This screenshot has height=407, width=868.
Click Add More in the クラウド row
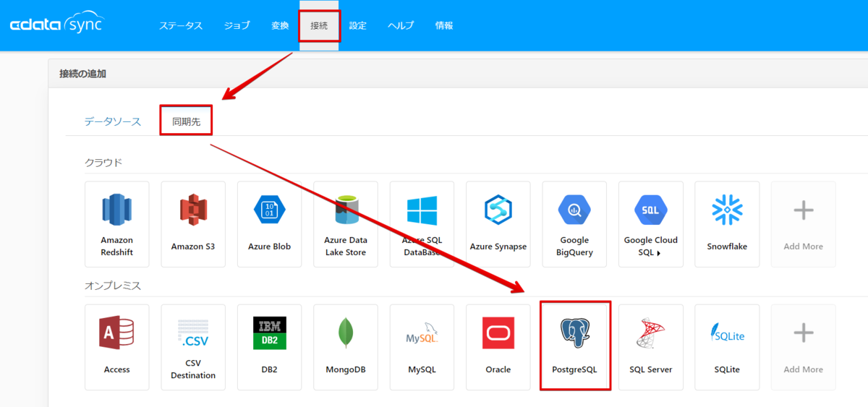point(804,224)
